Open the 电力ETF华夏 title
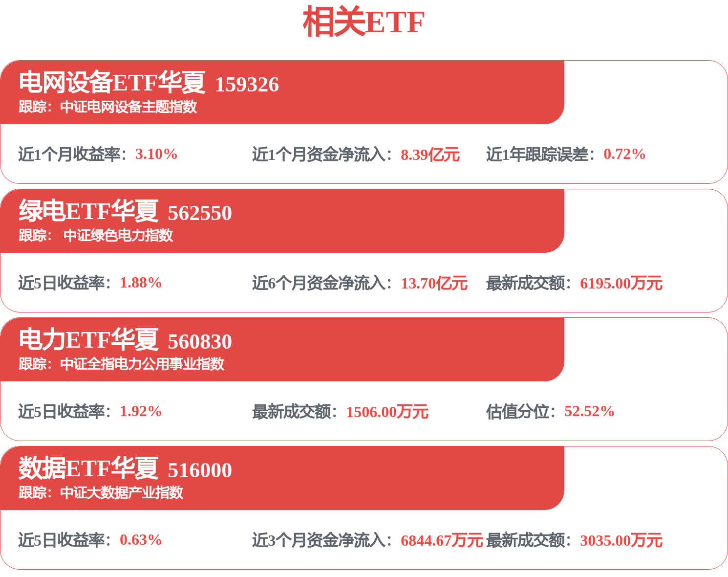This screenshot has width=728, height=577. point(88,339)
